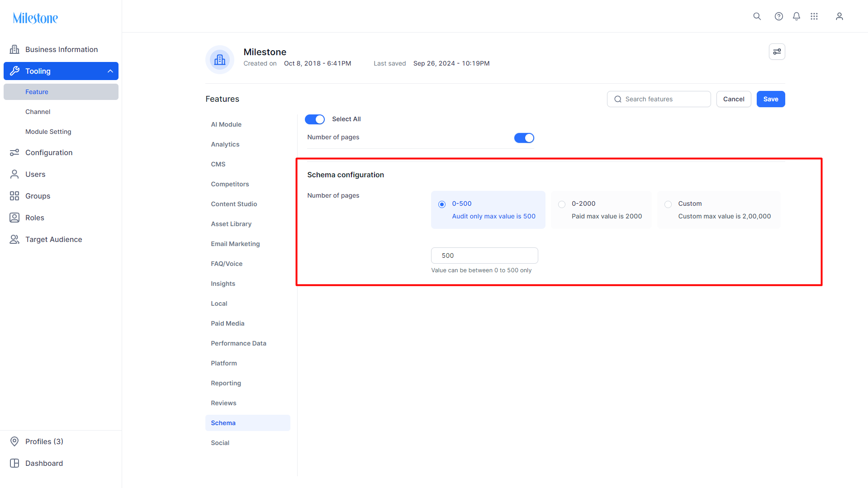Select Analytics feature category
This screenshot has height=488, width=868.
(x=248, y=144)
